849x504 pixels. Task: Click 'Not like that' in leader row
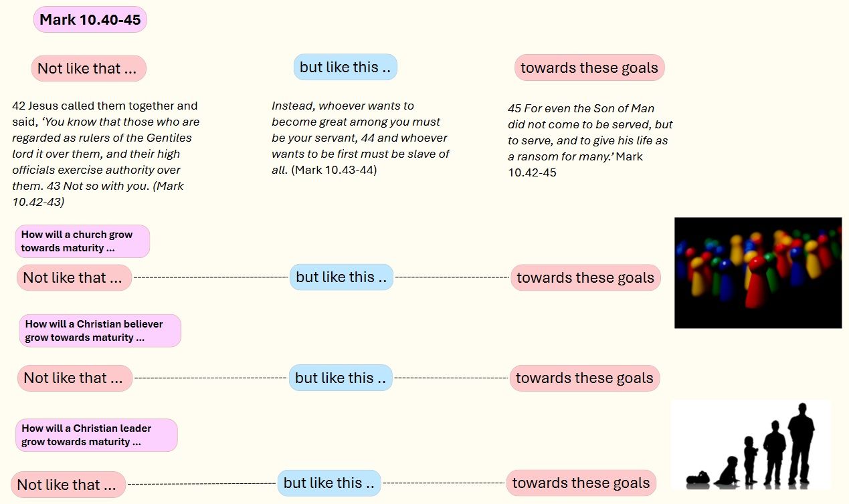click(68, 485)
